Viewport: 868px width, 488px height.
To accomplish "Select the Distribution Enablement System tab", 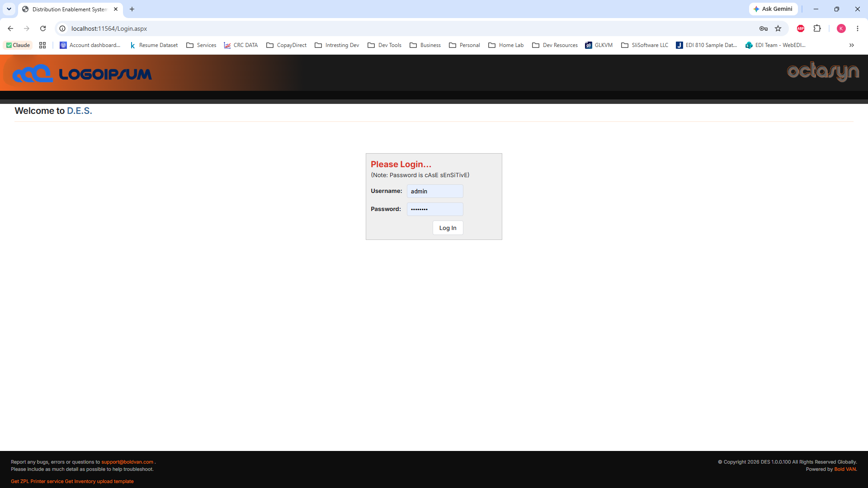I will tap(69, 9).
